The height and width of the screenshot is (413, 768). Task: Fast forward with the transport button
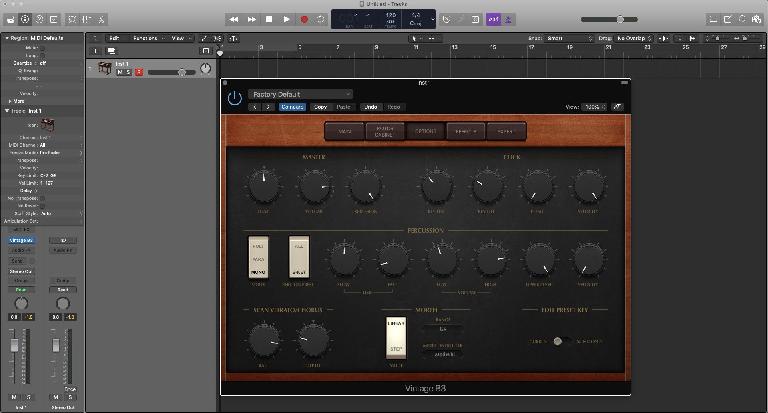[x=251, y=20]
